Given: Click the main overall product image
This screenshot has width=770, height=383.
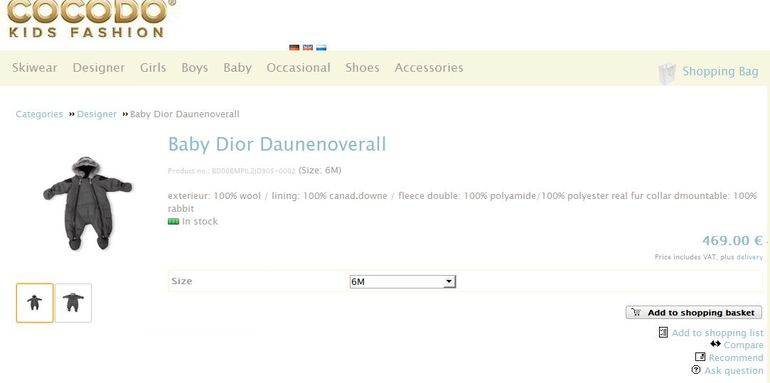Looking at the screenshot, I should pos(88,203).
